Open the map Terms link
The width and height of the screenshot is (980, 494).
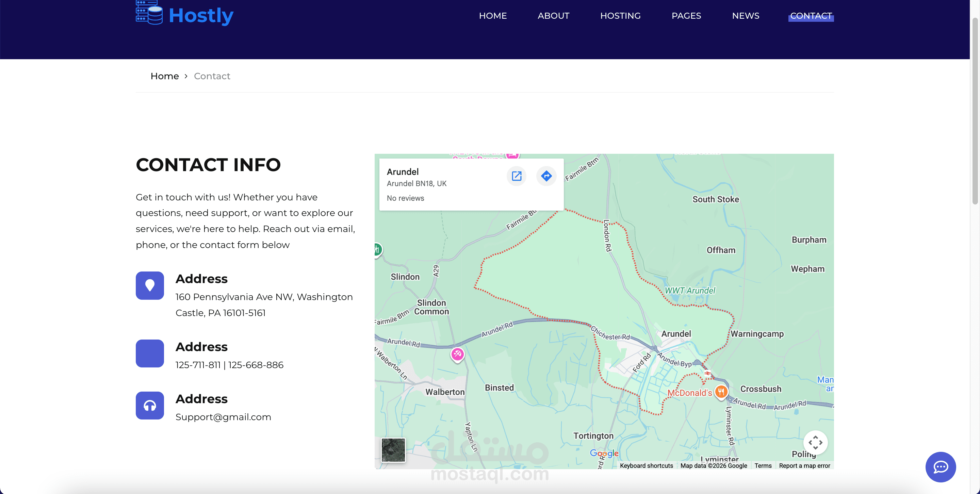pos(763,465)
